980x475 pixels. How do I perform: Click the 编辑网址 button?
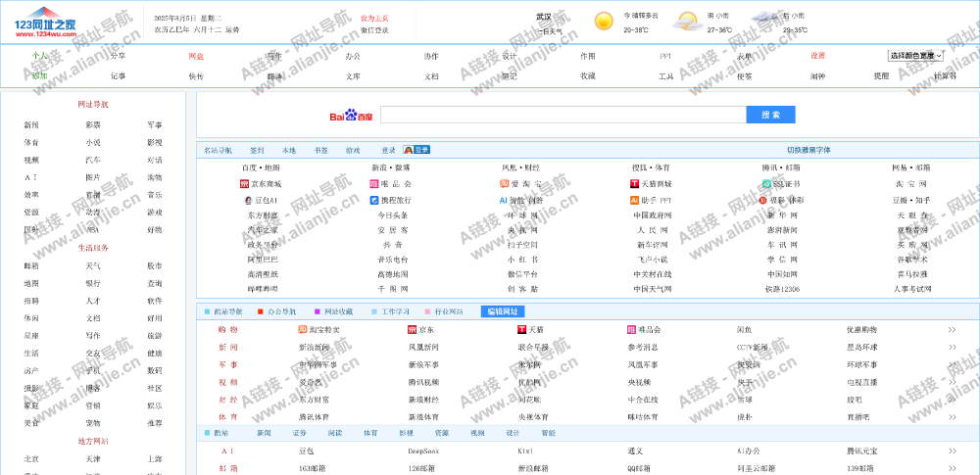pos(503,311)
